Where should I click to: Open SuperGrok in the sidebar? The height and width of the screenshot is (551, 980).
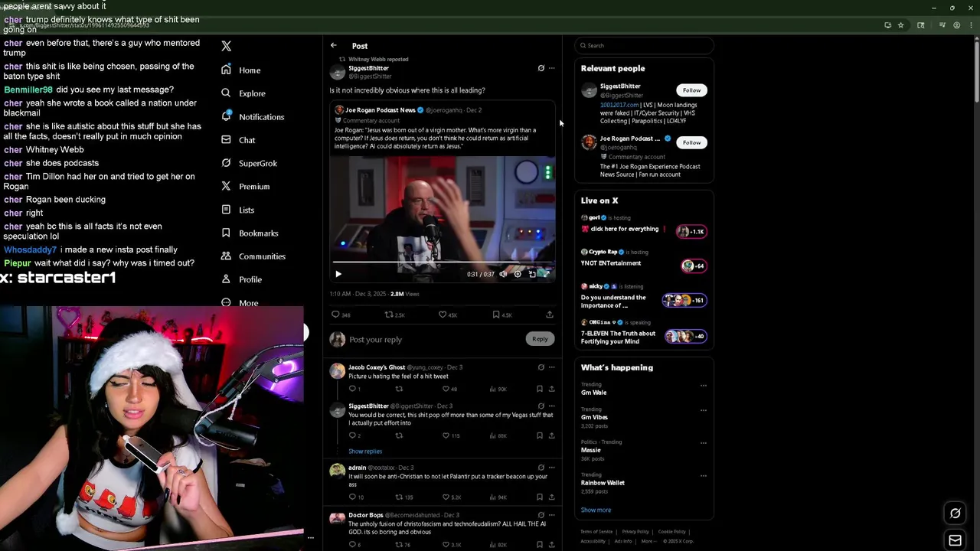pyautogui.click(x=249, y=163)
